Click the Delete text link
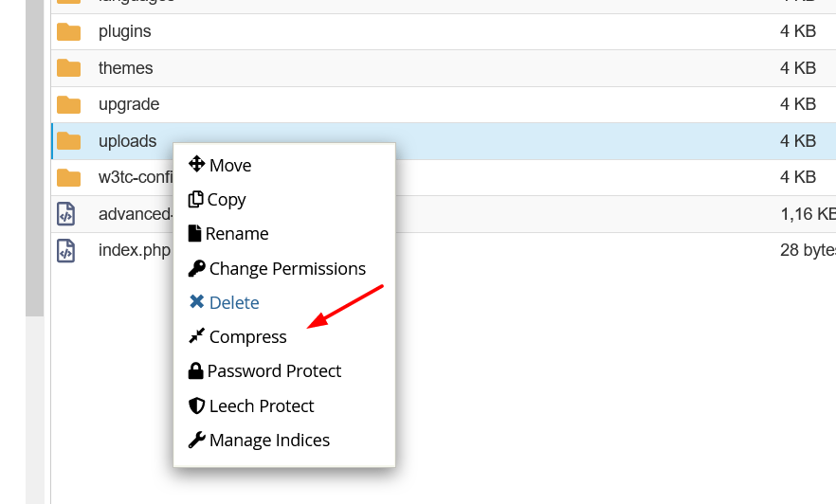Viewport: 836px width, 504px height. click(x=234, y=302)
